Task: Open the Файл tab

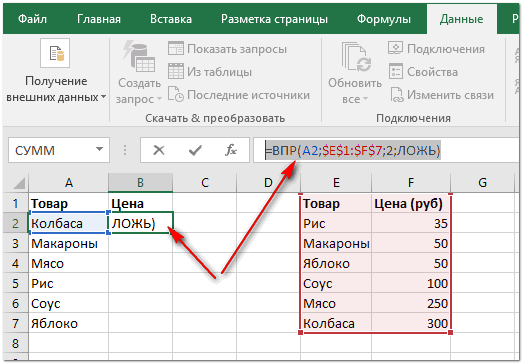Action: 32,19
